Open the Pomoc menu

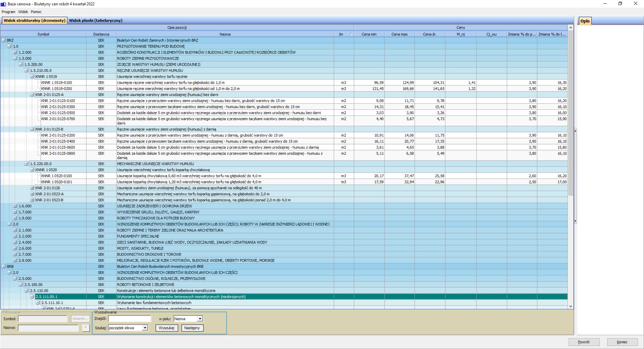pos(36,12)
